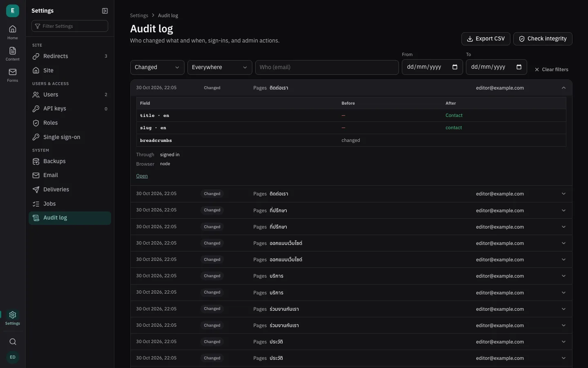Click the Check integrity button
The width and height of the screenshot is (588, 368).
coord(543,39)
